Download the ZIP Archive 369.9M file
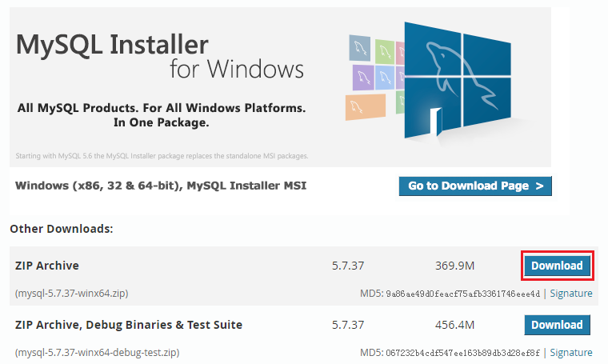The width and height of the screenshot is (608, 364). [558, 266]
